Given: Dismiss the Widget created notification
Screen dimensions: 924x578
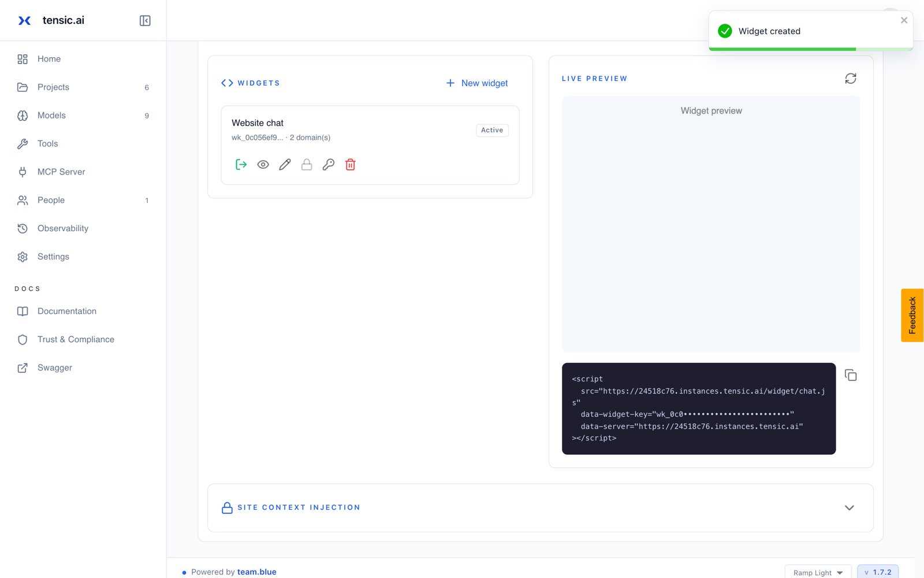Looking at the screenshot, I should click(x=904, y=20).
